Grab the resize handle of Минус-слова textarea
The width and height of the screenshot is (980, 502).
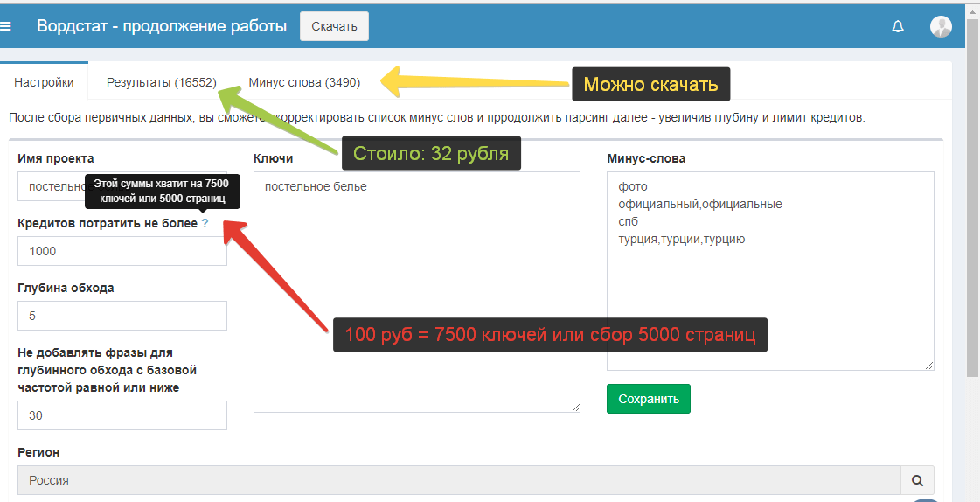point(928,365)
